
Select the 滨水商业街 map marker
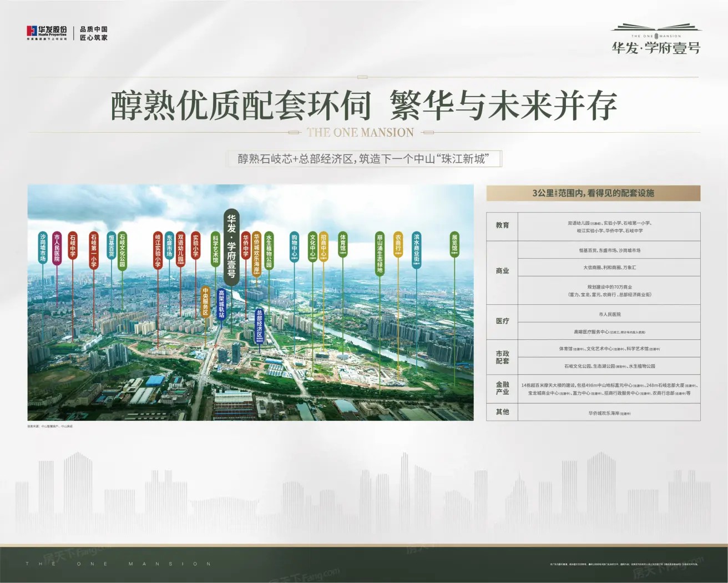(x=416, y=250)
